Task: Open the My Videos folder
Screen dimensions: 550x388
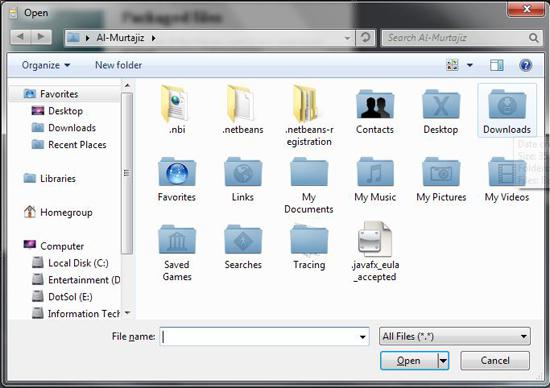Action: pos(507,179)
